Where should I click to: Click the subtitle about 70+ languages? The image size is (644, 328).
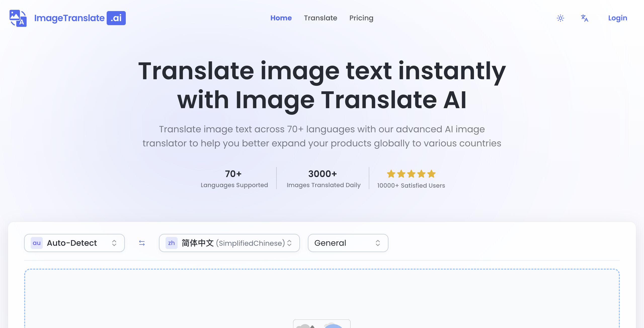pyautogui.click(x=322, y=136)
